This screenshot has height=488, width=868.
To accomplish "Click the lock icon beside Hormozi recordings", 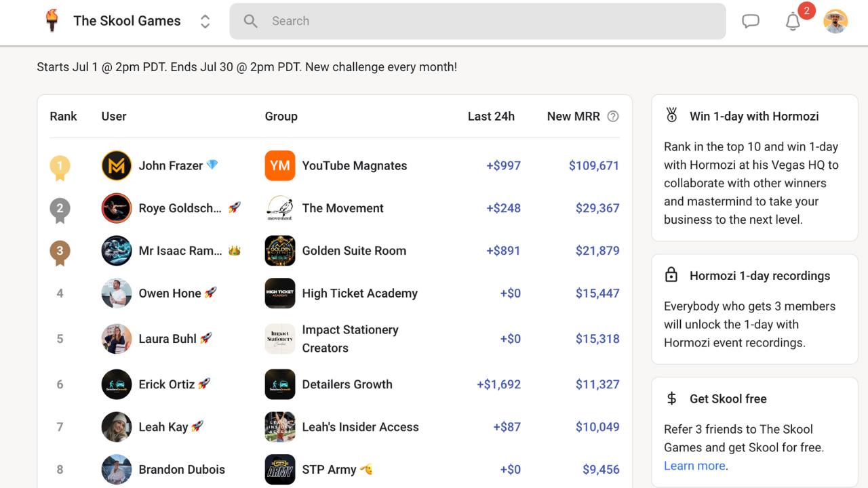I will coord(671,275).
